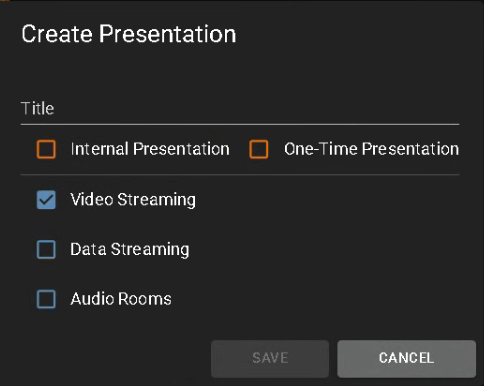Tick the One-Time Presentation checkbox
Image resolution: width=484 pixels, height=386 pixels.
(x=259, y=149)
